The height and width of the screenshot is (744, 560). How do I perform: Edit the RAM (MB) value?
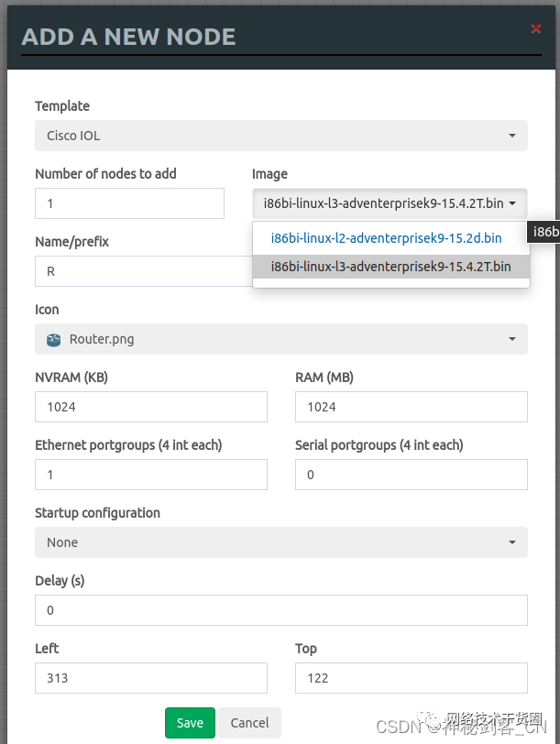coord(411,407)
